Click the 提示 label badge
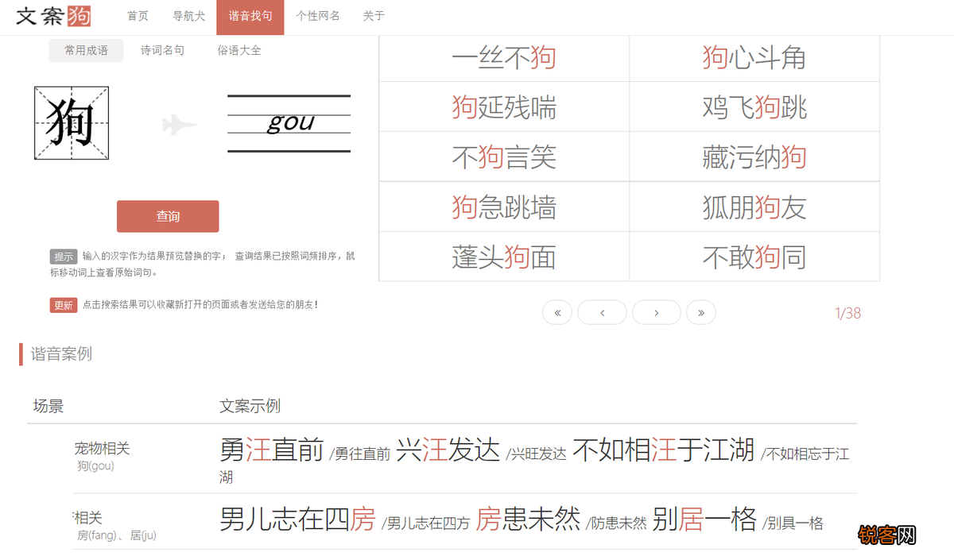Image resolution: width=954 pixels, height=560 pixels. (x=64, y=257)
